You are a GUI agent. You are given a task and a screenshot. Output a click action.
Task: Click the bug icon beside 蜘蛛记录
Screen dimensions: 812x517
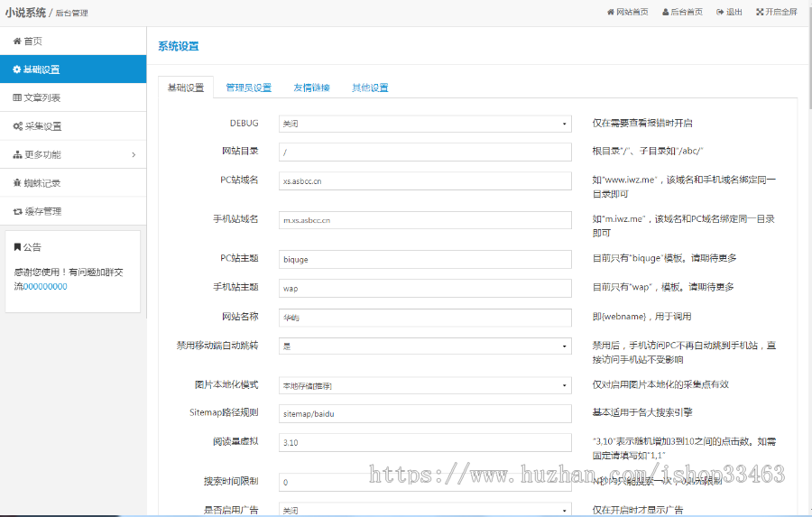(17, 183)
